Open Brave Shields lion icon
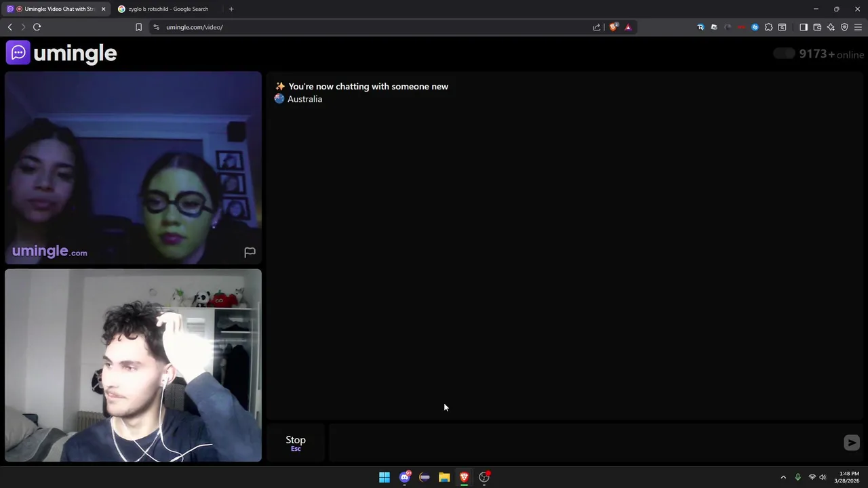 [614, 27]
